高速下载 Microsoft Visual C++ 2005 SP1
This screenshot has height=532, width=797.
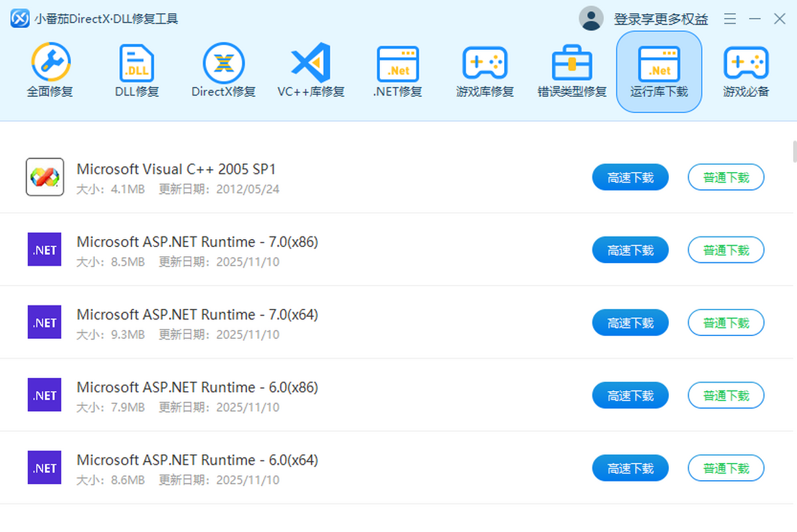click(630, 177)
